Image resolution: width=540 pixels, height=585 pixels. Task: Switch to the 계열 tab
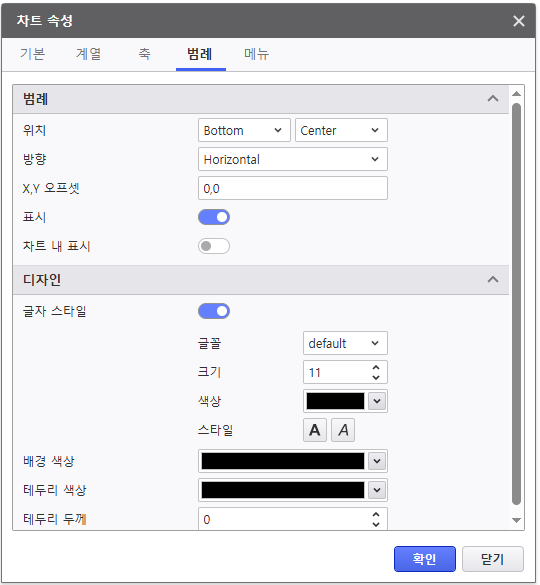click(89, 54)
